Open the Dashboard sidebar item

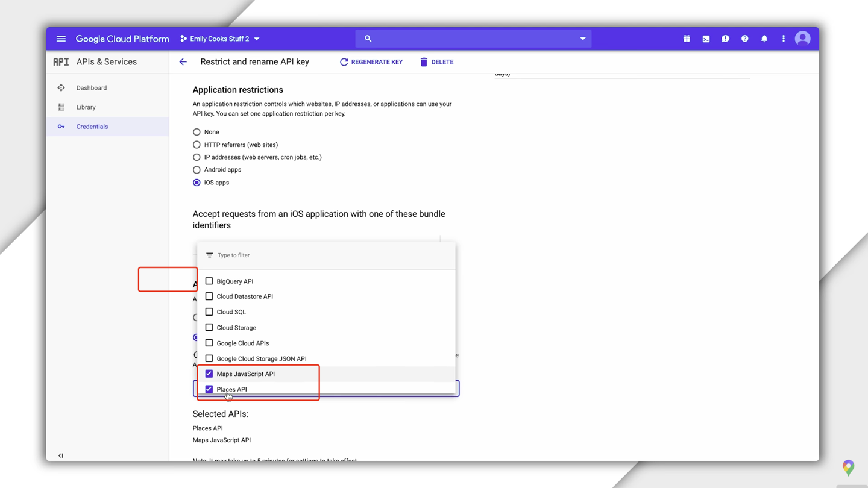[x=107, y=88]
